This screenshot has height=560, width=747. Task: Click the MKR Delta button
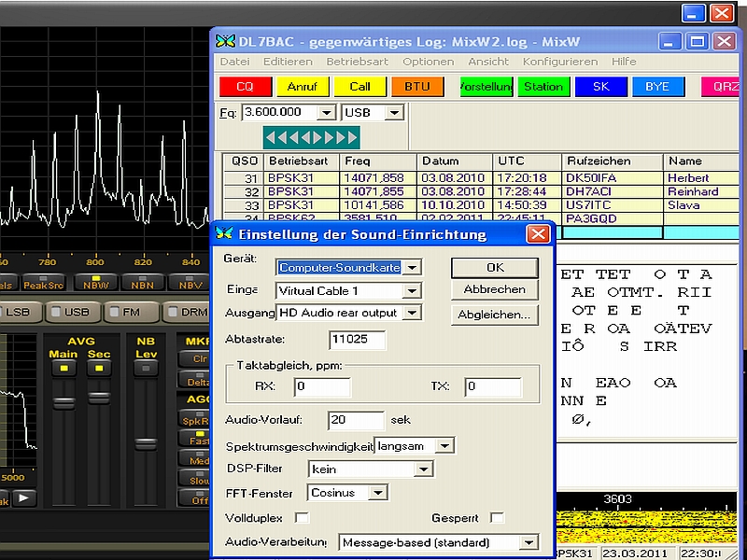click(194, 381)
